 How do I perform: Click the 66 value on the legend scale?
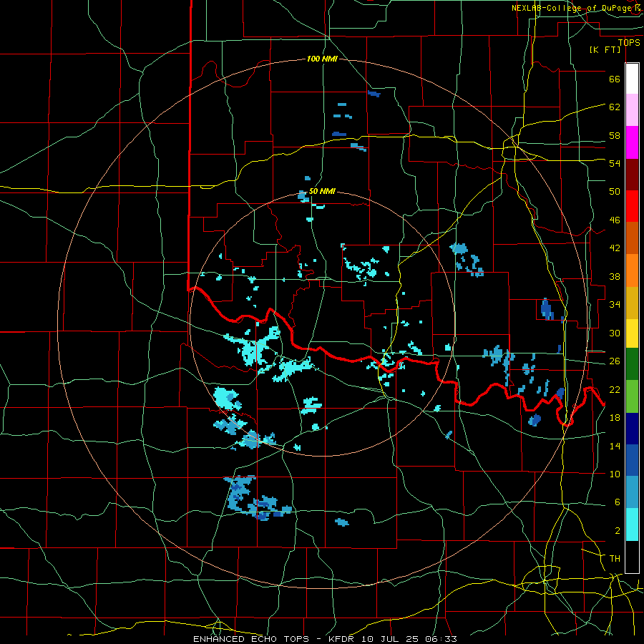615,79
